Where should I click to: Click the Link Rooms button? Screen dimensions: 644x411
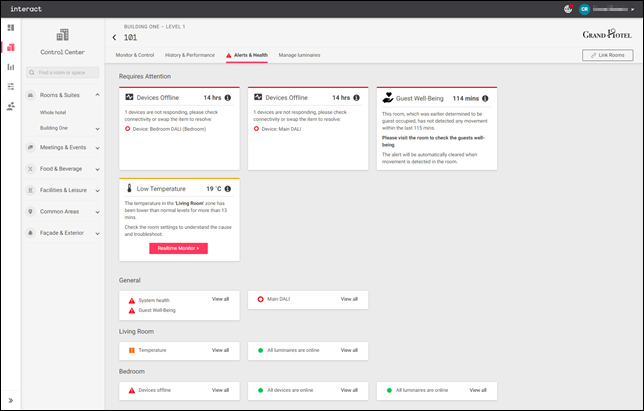click(607, 55)
